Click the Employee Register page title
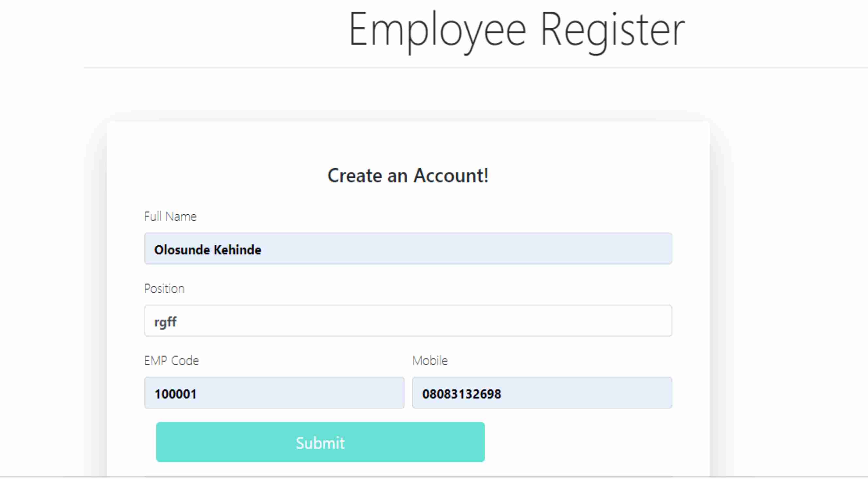Image resolution: width=868 pixels, height=479 pixels. [x=517, y=30]
